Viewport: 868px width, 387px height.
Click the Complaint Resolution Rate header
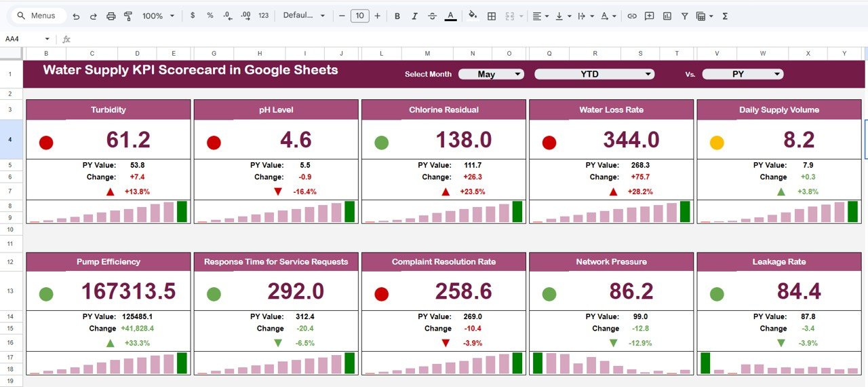tap(443, 262)
